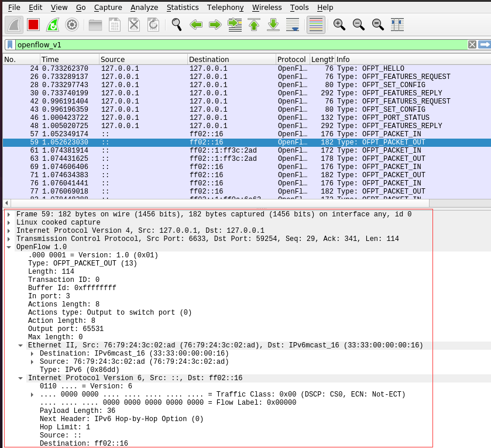Select packet 24 OFPT_HELLO
Screen dimensions: 491x448
[247, 68]
